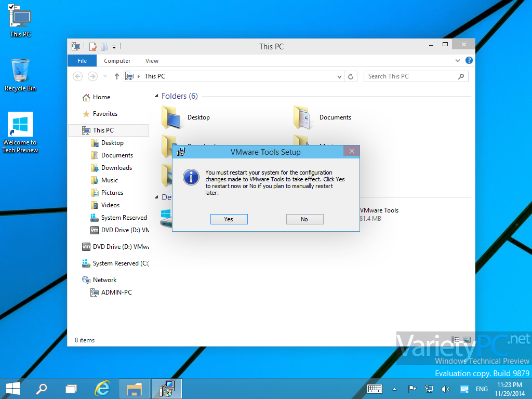
Task: Show hidden tray icons
Action: (x=394, y=389)
